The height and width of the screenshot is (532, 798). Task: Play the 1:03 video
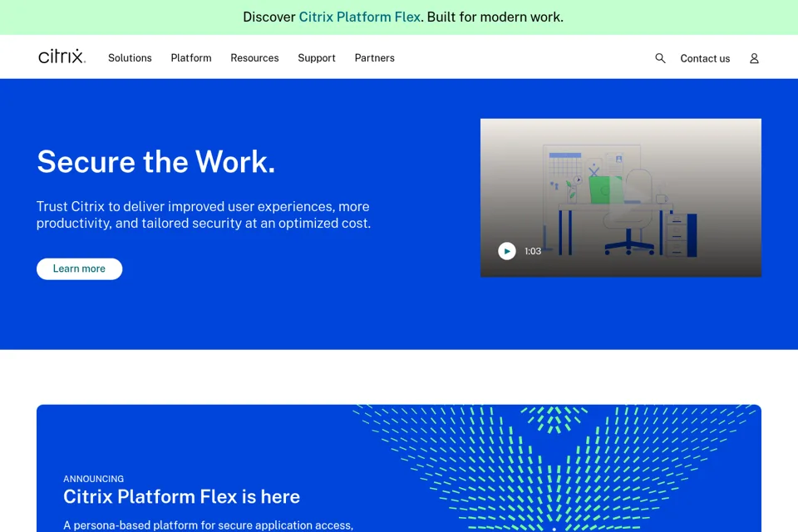tap(507, 251)
